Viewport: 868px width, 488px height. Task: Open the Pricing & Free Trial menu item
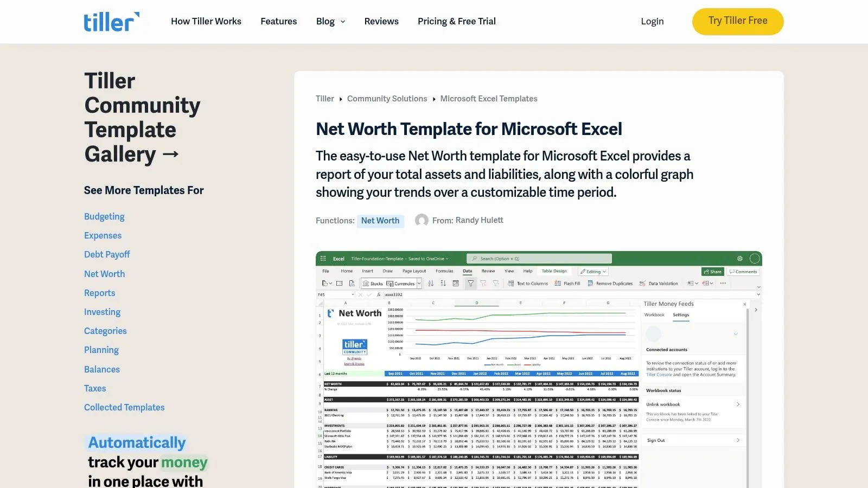click(x=456, y=22)
